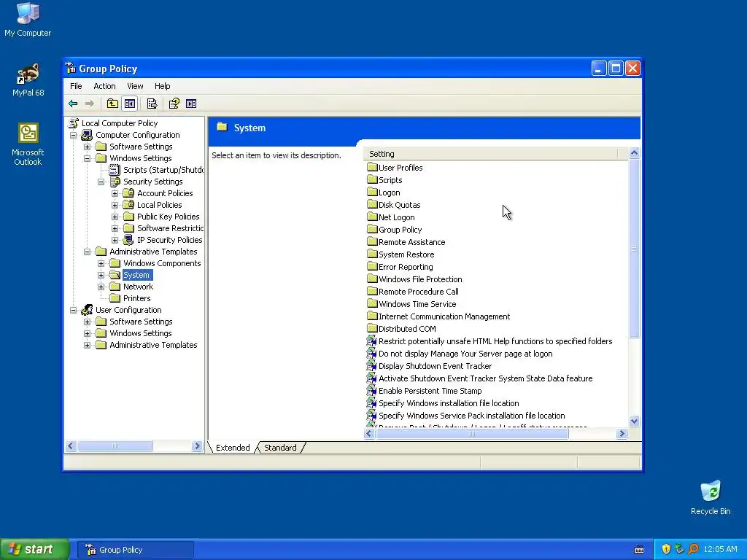Expand the Account Policies node
Image resolution: width=747 pixels, height=560 pixels.
(x=115, y=193)
